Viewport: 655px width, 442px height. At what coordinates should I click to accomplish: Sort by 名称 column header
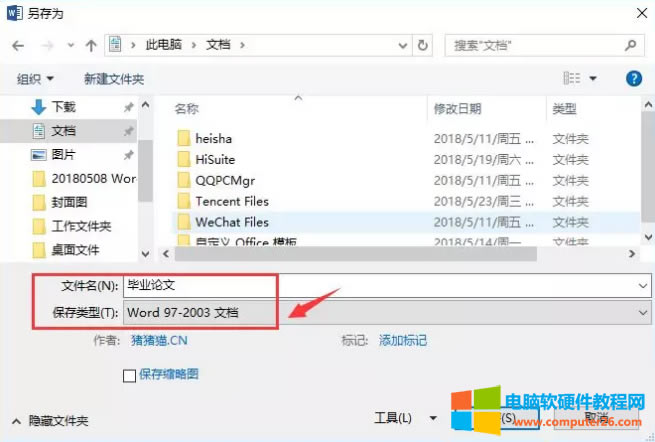pos(187,109)
